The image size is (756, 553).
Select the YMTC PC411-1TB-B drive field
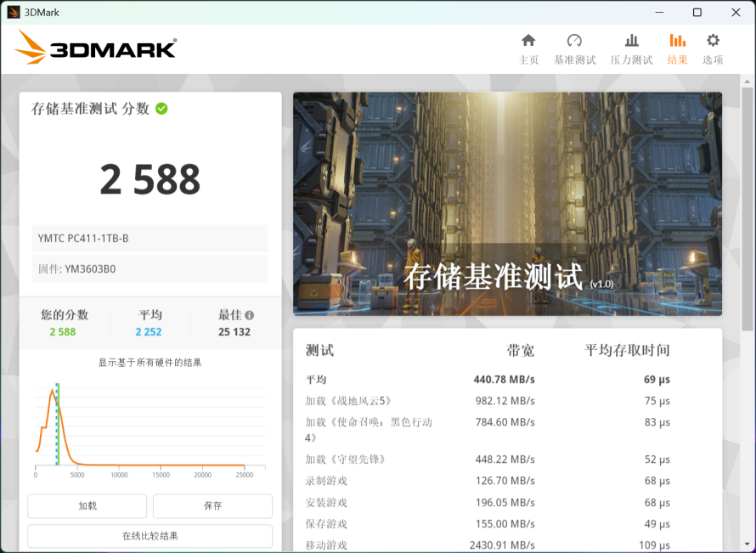(x=150, y=238)
